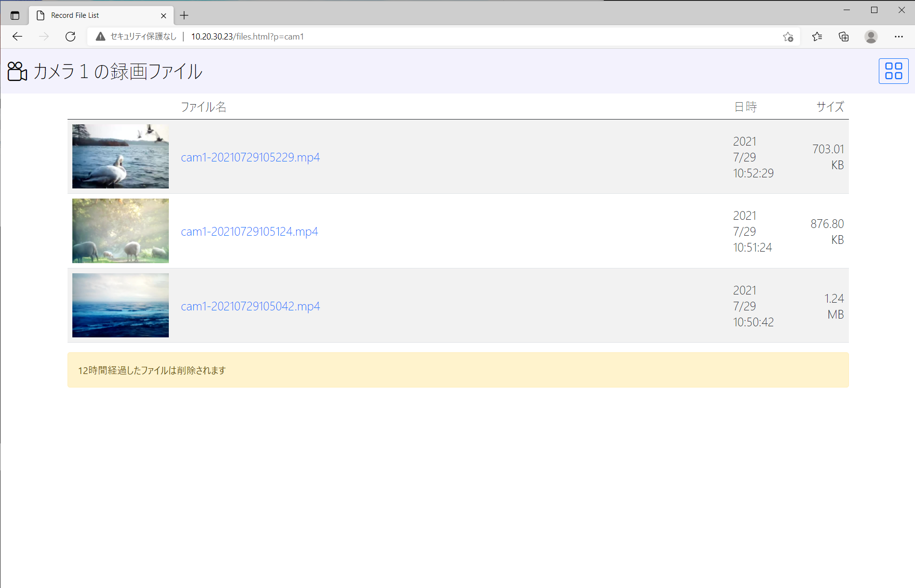Image resolution: width=915 pixels, height=588 pixels.
Task: Minimize the browser window
Action: (847, 10)
